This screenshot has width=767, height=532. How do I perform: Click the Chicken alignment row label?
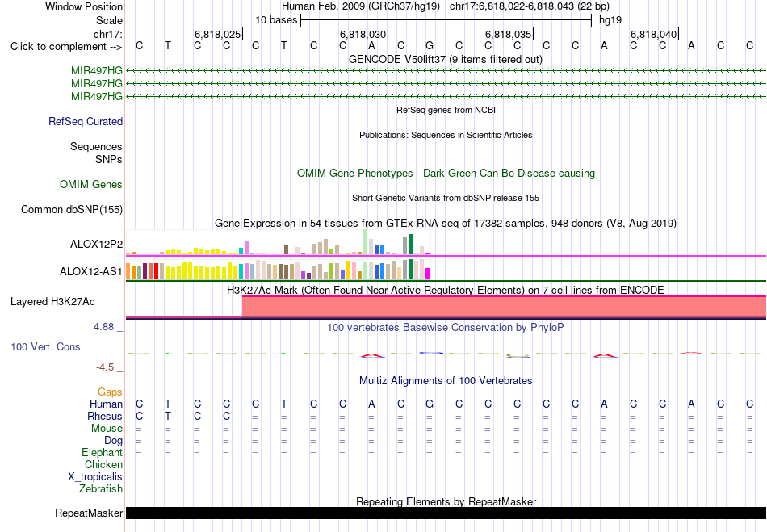103,464
